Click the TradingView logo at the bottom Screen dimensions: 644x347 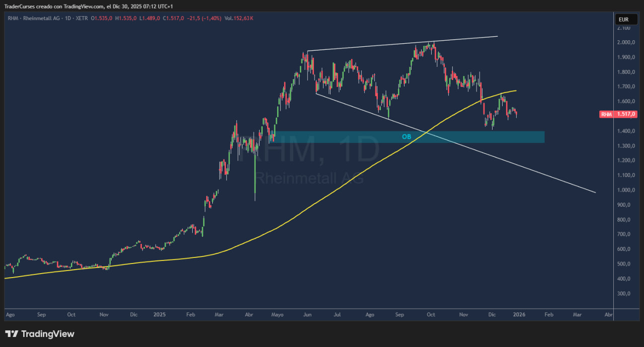[x=40, y=334]
